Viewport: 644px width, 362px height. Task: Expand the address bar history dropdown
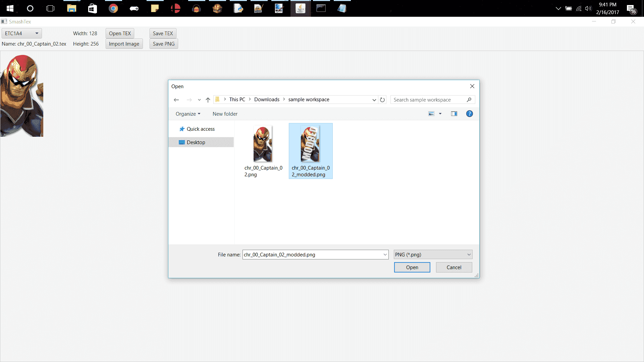pyautogui.click(x=374, y=100)
